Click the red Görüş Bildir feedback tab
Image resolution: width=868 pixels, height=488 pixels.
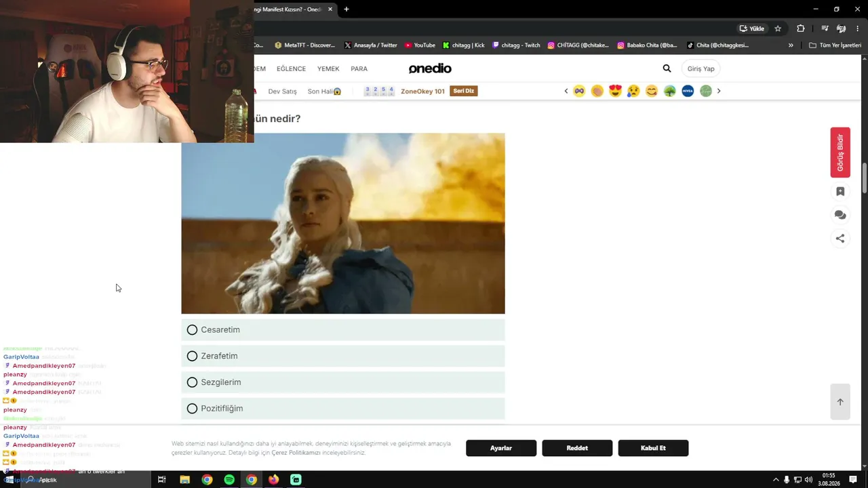[840, 152]
